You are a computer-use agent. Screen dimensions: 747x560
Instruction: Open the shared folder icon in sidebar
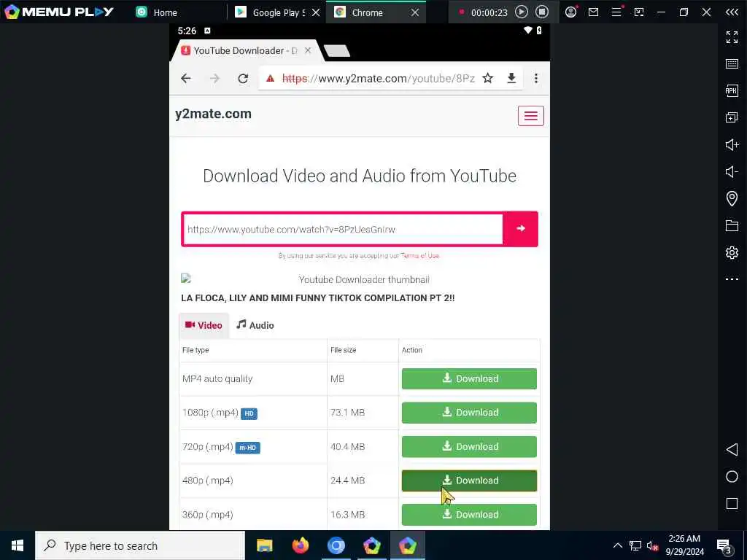coord(732,225)
